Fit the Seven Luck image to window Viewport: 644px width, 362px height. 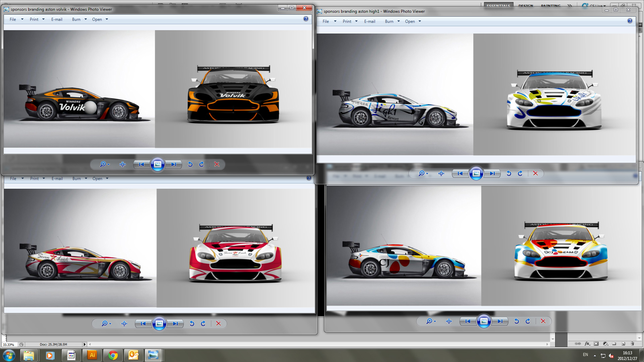click(x=124, y=323)
